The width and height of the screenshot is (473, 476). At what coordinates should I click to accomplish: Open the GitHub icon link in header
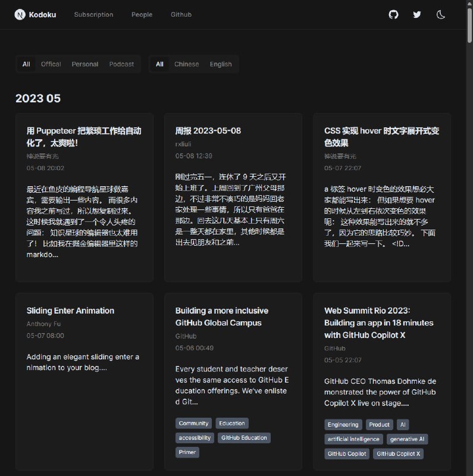tap(393, 14)
